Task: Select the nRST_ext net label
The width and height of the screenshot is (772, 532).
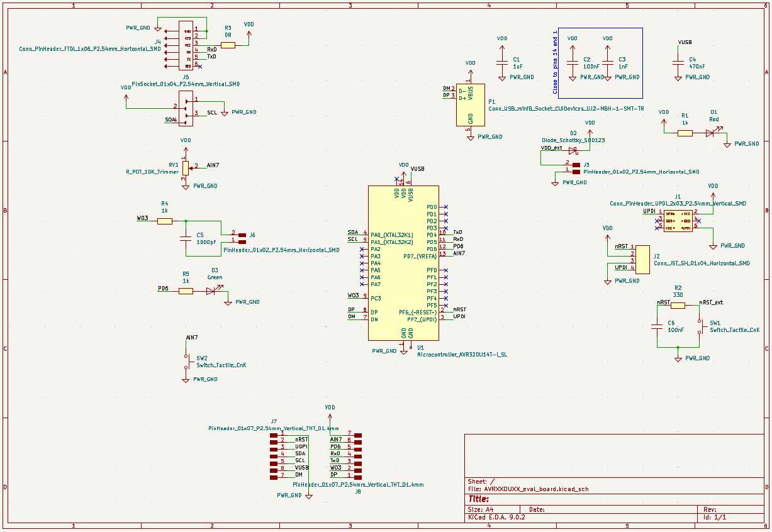Action: (x=711, y=302)
